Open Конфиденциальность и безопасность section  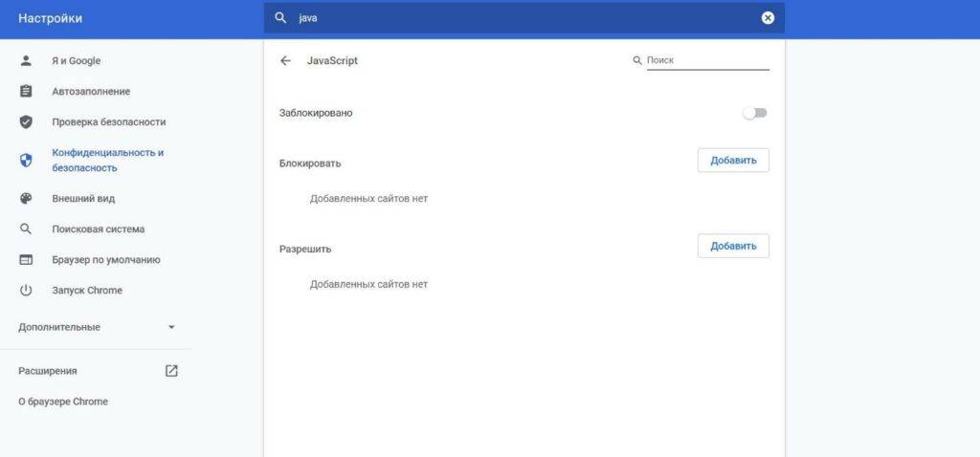tap(107, 161)
